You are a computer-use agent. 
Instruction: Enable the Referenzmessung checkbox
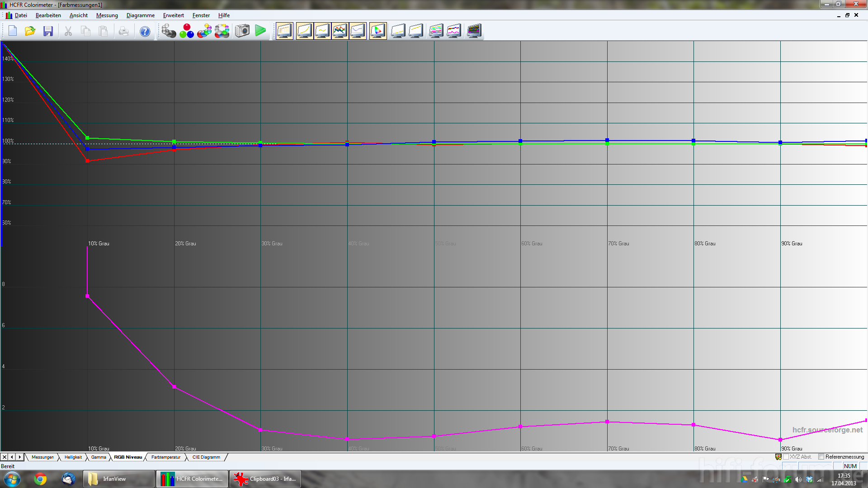[821, 457]
